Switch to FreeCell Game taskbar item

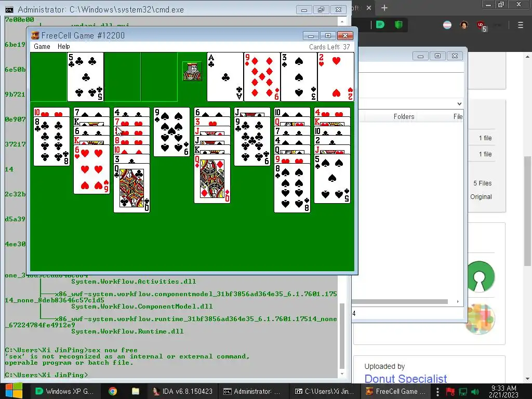395,391
